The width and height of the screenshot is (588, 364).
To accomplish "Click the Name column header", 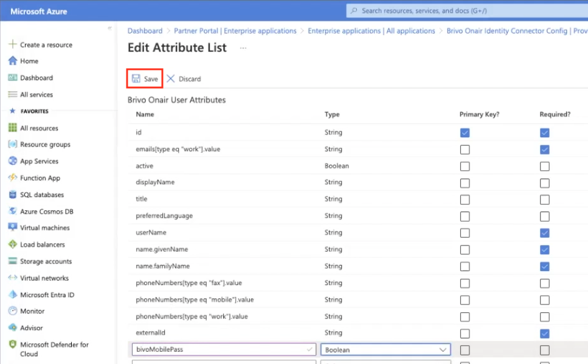I will pyautogui.click(x=145, y=114).
